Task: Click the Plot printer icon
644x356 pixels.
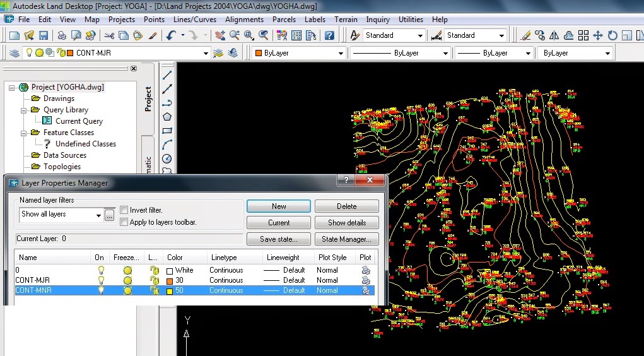Action: pyautogui.click(x=62, y=36)
